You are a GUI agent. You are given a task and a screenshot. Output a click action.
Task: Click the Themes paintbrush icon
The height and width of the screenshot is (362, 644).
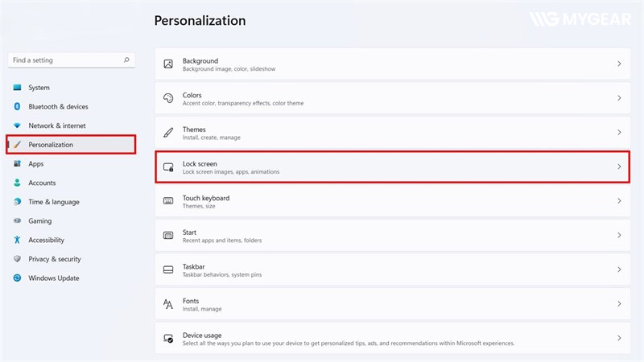(168, 132)
